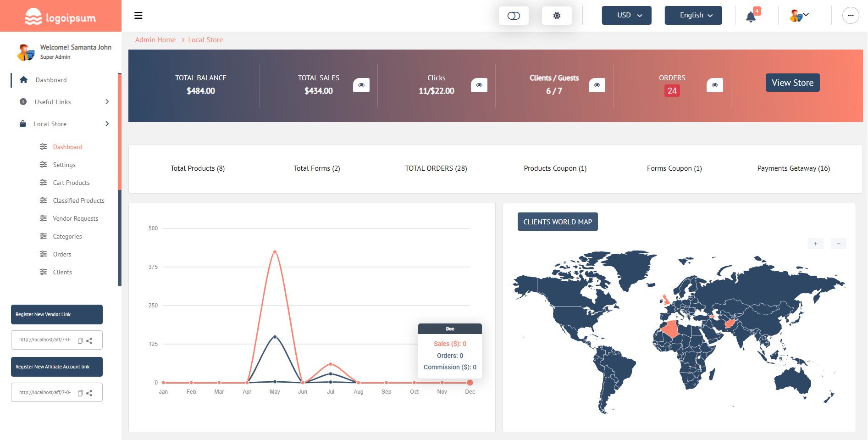Share the Register New Affiliate Account link

(90, 393)
